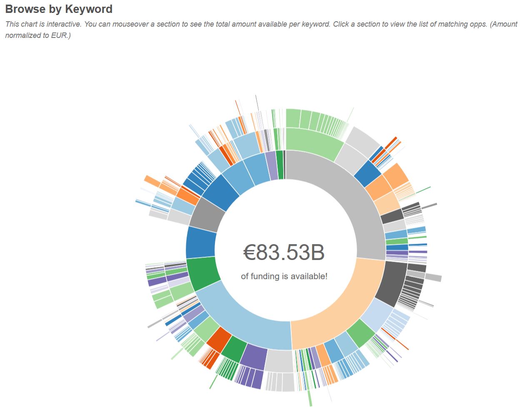Click the €83.53B funding total text
The image size is (527, 420).
[284, 252]
